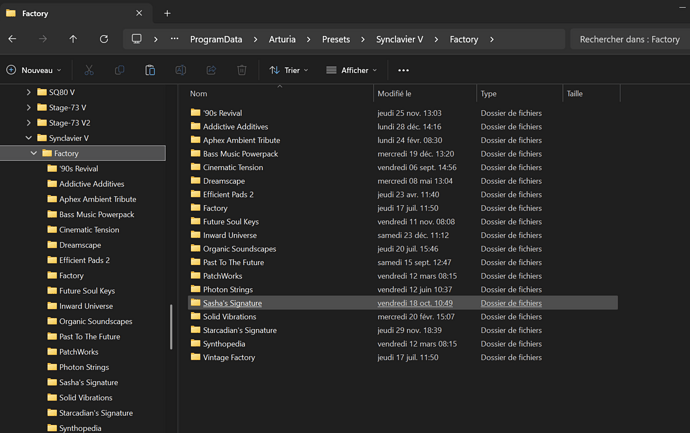Screen dimensions: 690x433
Task: Expand the Stage-73 V tree node
Action: click(x=29, y=107)
